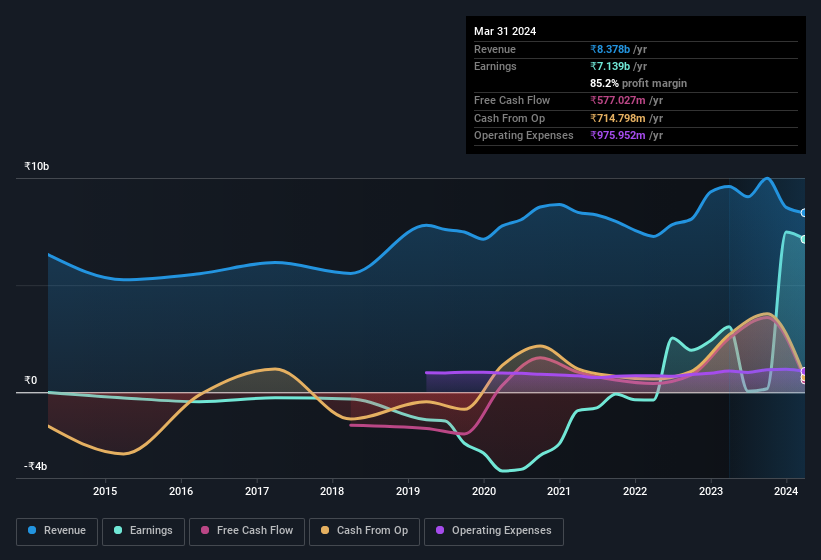This screenshot has height=560, width=821.
Task: Toggle the Operating Expenses legend button
Action: [494, 531]
